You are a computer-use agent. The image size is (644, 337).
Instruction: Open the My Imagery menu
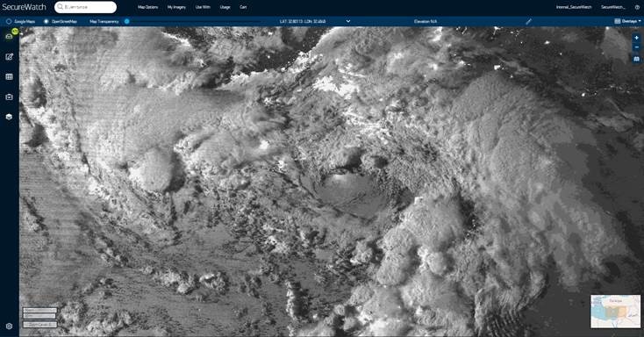[176, 7]
